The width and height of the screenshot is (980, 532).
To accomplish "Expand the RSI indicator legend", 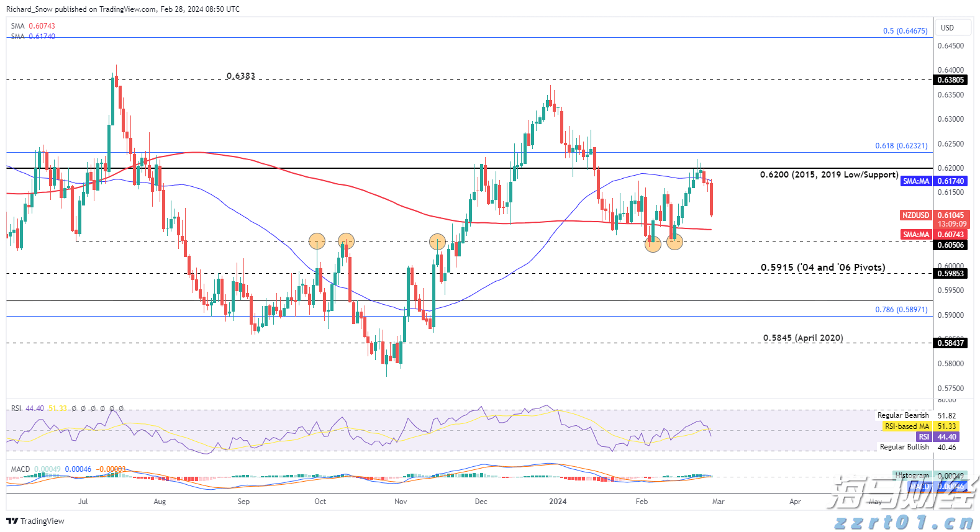I will click(17, 408).
